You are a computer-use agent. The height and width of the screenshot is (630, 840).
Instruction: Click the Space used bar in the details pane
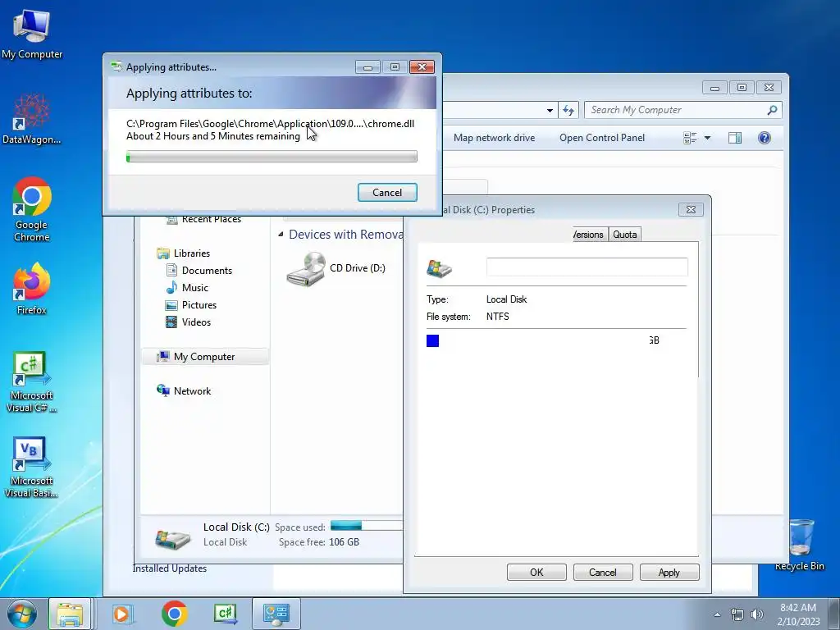coord(366,526)
